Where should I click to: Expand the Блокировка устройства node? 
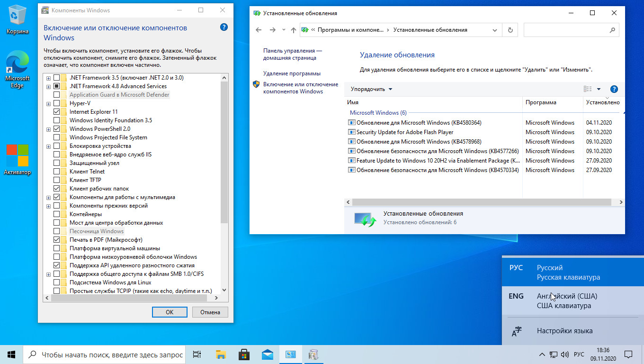(x=48, y=146)
